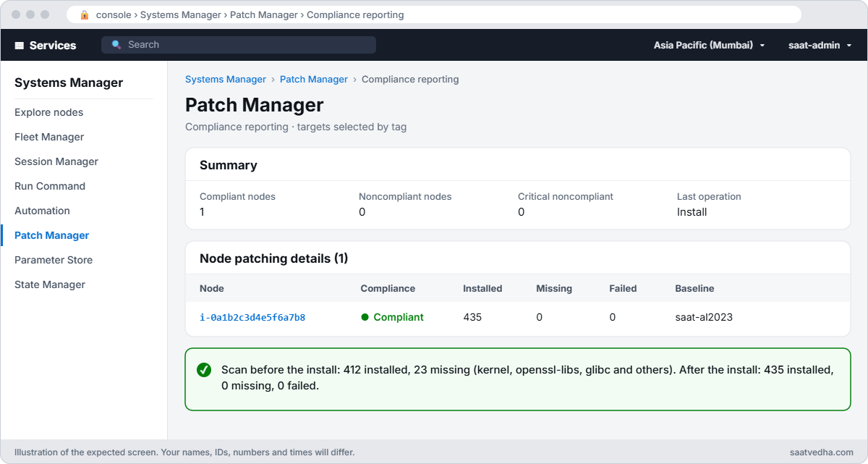
Task: Open node i-0a1b2c3d4e5f6a7b8 link
Action: coord(252,317)
